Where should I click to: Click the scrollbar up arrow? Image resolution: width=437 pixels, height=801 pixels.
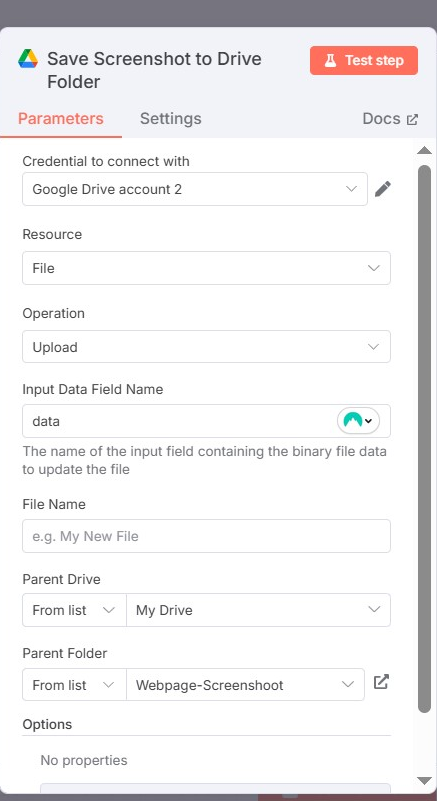425,150
